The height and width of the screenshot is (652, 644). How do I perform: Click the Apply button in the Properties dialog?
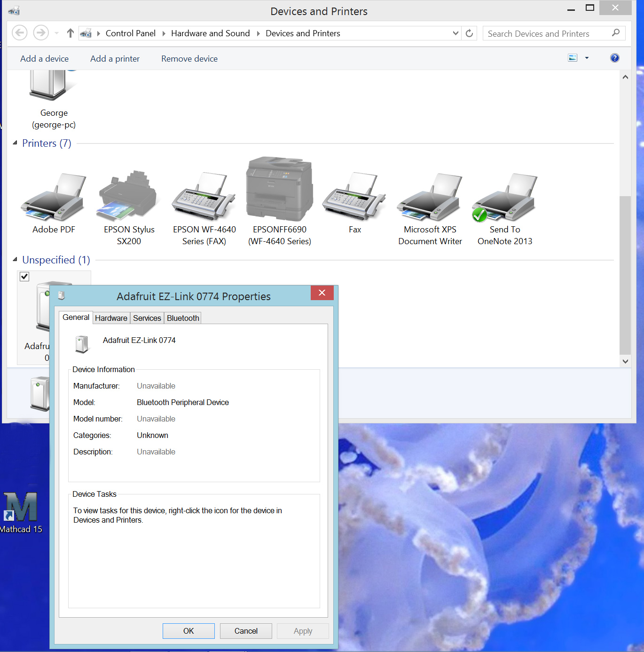(x=303, y=631)
